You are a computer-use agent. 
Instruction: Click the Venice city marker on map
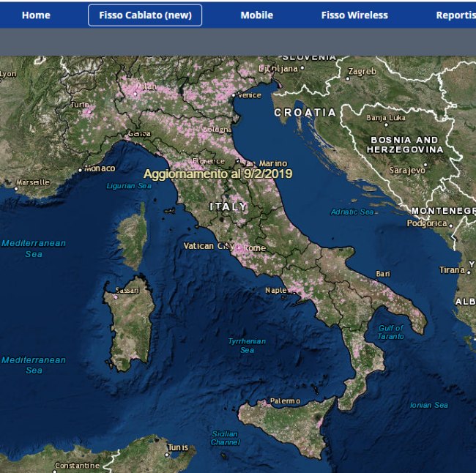coord(234,95)
